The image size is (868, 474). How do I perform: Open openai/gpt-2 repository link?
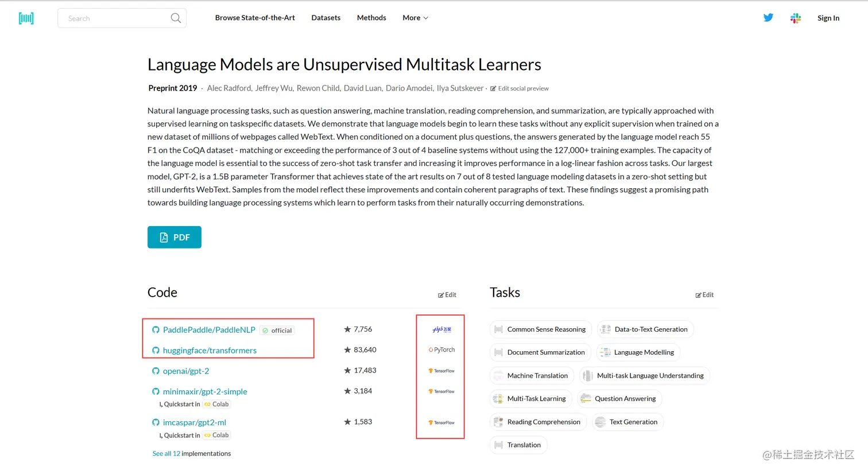pos(186,371)
